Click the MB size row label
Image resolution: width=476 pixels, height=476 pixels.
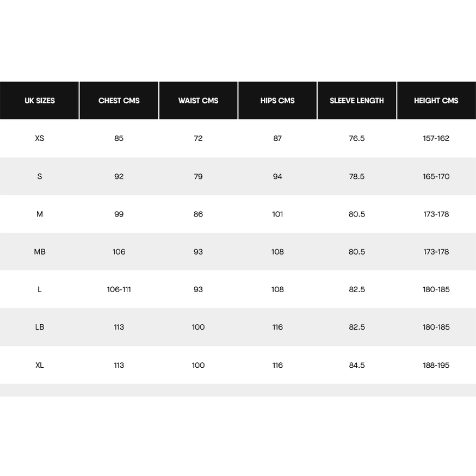(x=40, y=252)
